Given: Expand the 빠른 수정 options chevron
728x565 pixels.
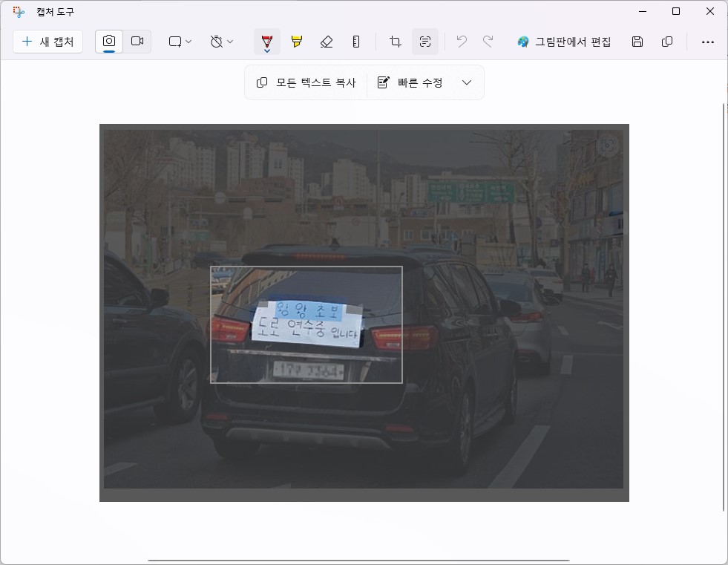Looking at the screenshot, I should pyautogui.click(x=467, y=82).
